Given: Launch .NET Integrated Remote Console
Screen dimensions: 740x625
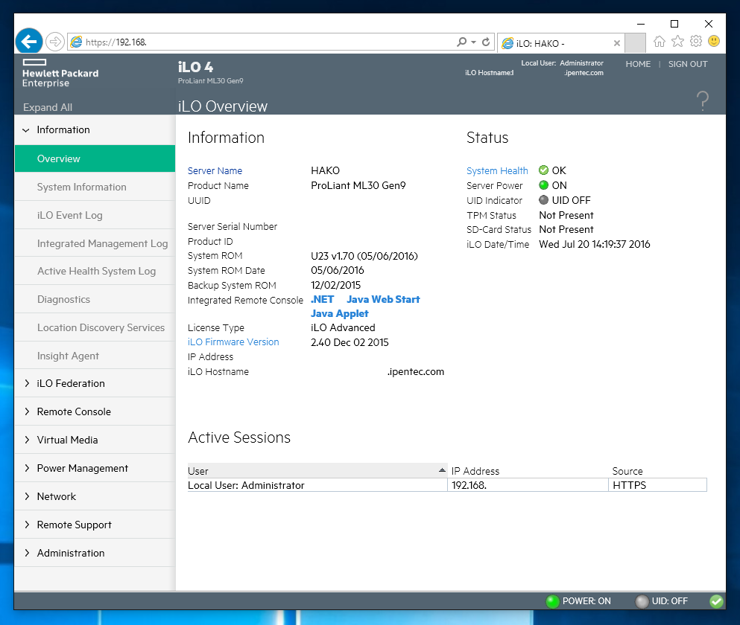Looking at the screenshot, I should [322, 299].
